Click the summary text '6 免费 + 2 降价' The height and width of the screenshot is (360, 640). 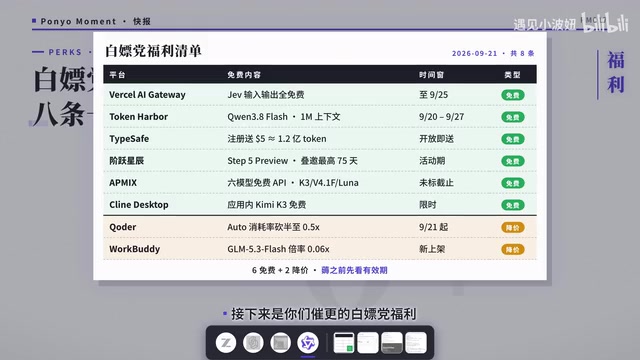tap(280, 270)
